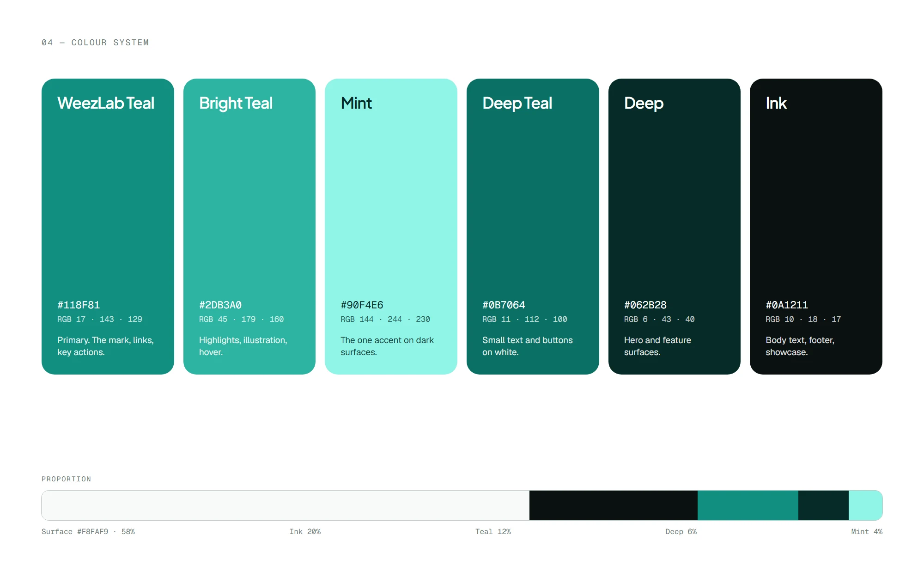Image resolution: width=924 pixels, height=578 pixels.
Task: Click RGB 144 · 244 · 230 value
Action: coord(385,319)
